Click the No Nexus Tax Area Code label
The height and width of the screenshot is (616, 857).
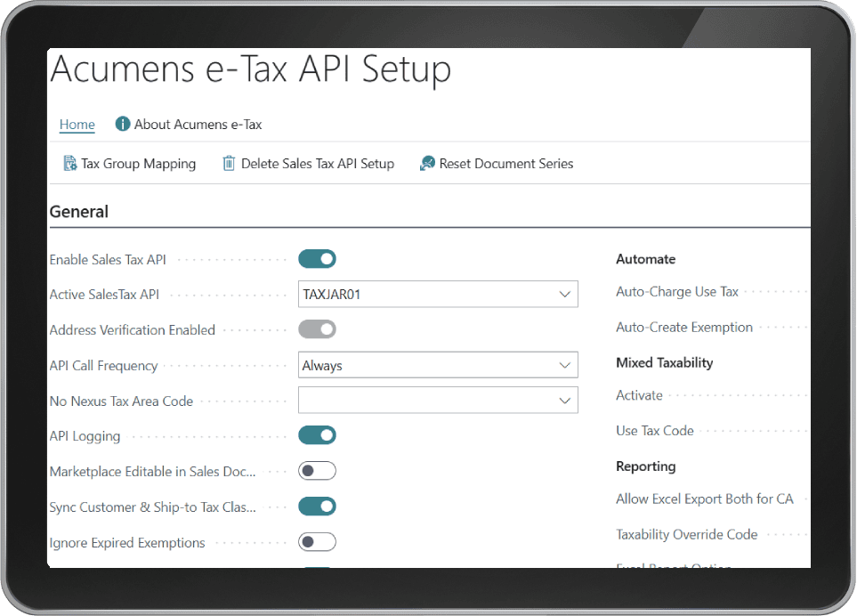(121, 401)
